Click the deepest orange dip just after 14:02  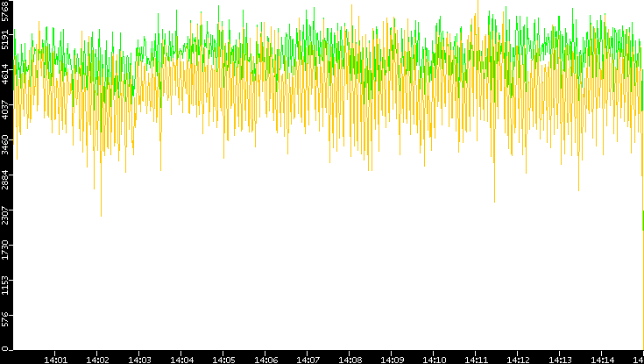(101, 216)
